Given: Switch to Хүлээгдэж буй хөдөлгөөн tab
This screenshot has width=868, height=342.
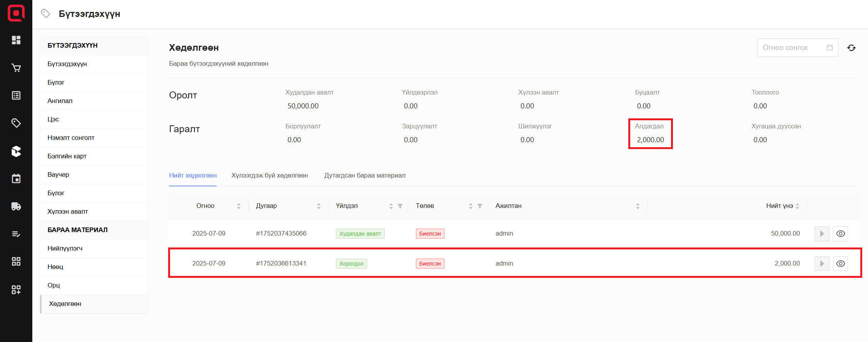Looking at the screenshot, I should click(x=269, y=176).
